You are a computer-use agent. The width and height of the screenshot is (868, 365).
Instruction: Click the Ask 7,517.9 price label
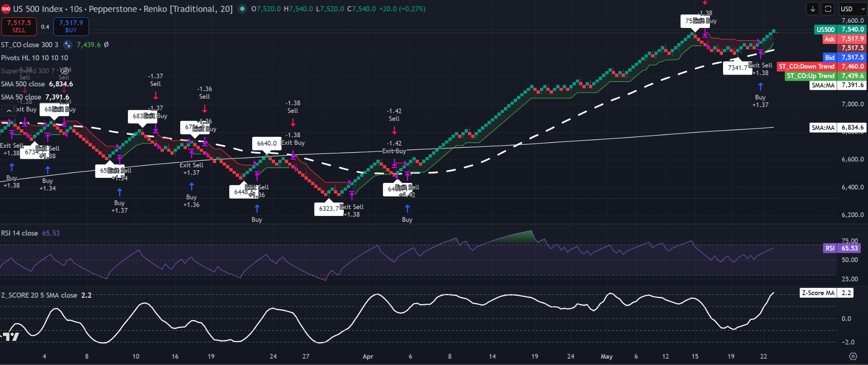click(844, 39)
